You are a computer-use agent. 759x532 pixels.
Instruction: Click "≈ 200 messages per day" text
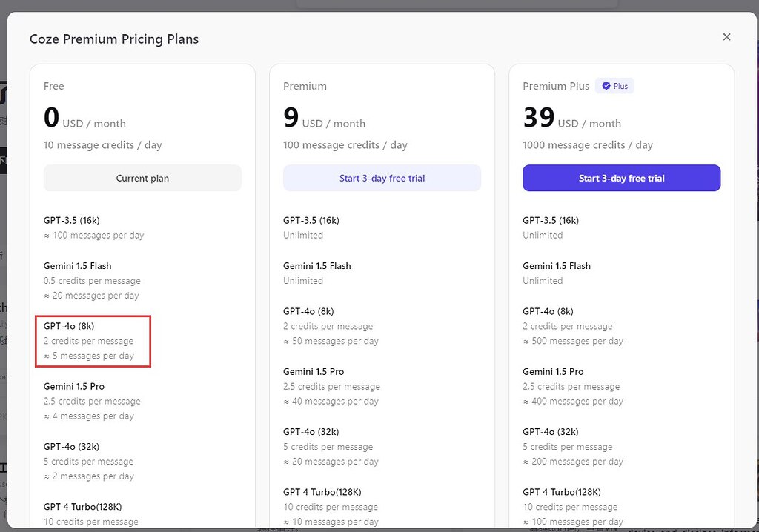[x=573, y=462]
